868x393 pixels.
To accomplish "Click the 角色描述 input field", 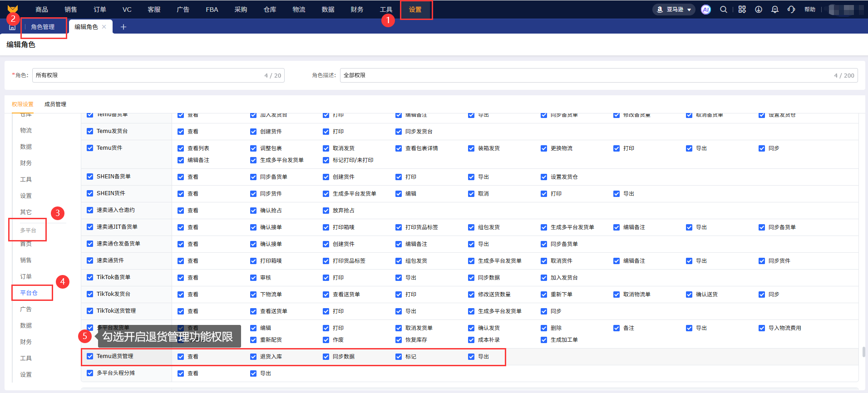I will coord(599,75).
